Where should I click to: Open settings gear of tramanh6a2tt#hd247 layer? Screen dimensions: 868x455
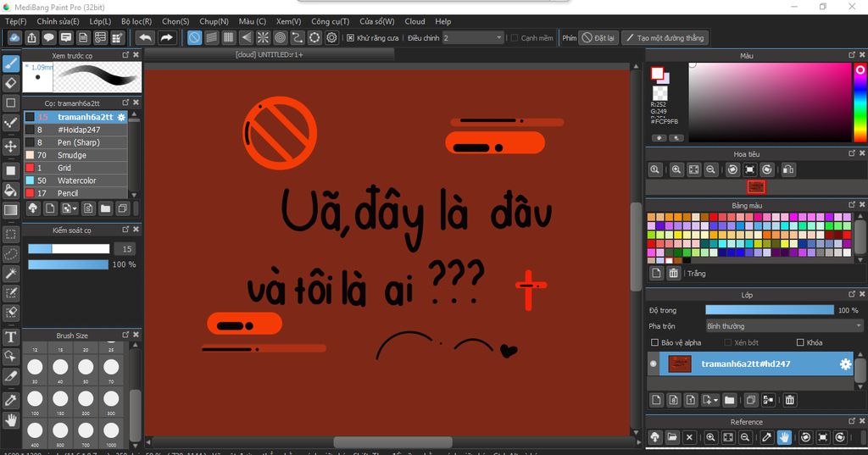(845, 363)
